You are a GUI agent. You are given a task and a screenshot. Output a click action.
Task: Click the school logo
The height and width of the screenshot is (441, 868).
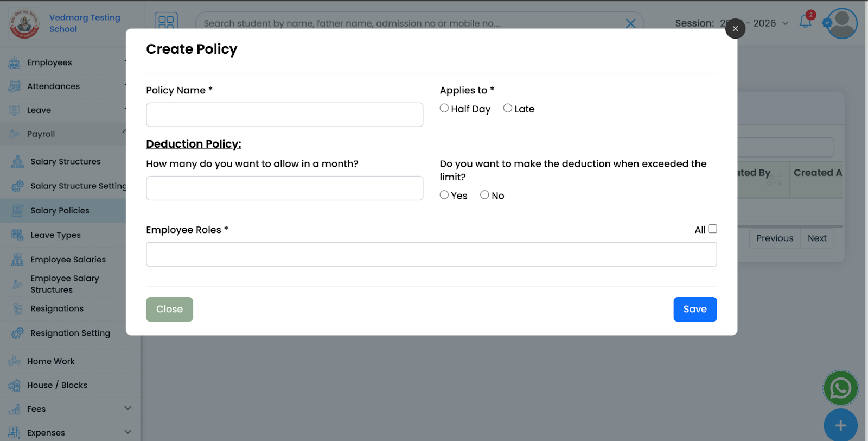click(x=24, y=23)
